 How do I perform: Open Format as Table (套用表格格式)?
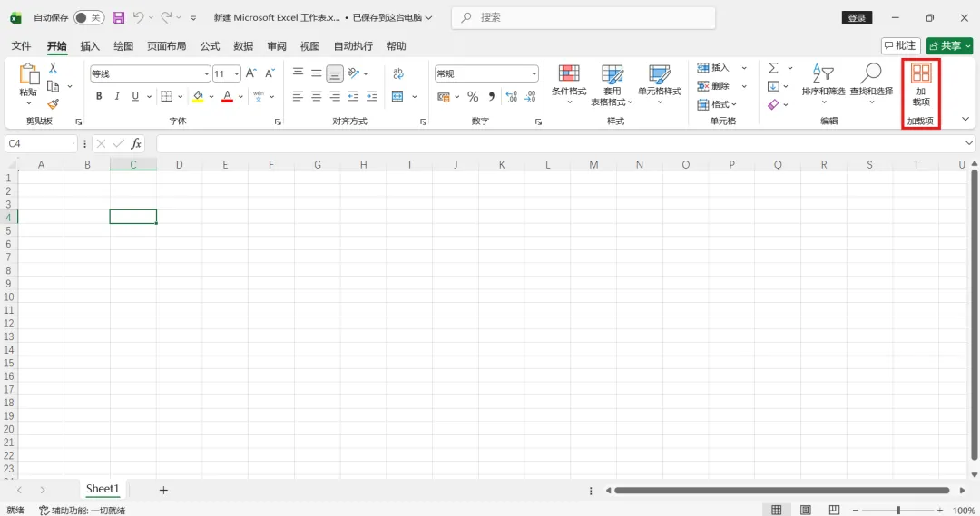click(x=612, y=84)
